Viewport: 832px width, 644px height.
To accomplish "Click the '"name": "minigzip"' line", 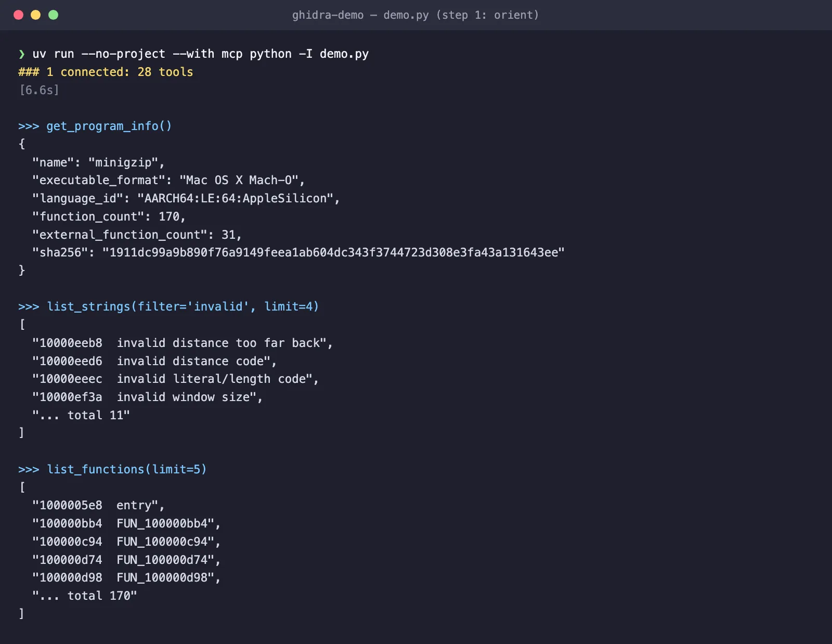I will [98, 162].
